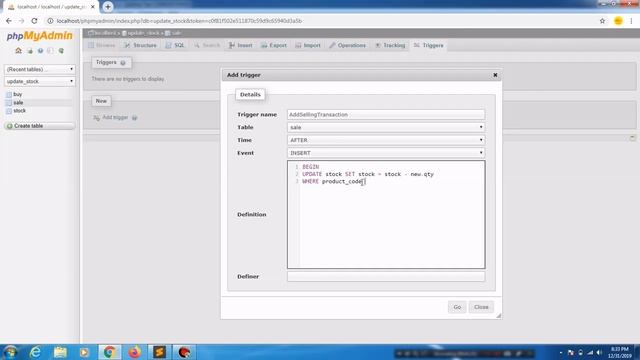Open the Import tab
This screenshot has height=360, width=640.
coord(308,45)
